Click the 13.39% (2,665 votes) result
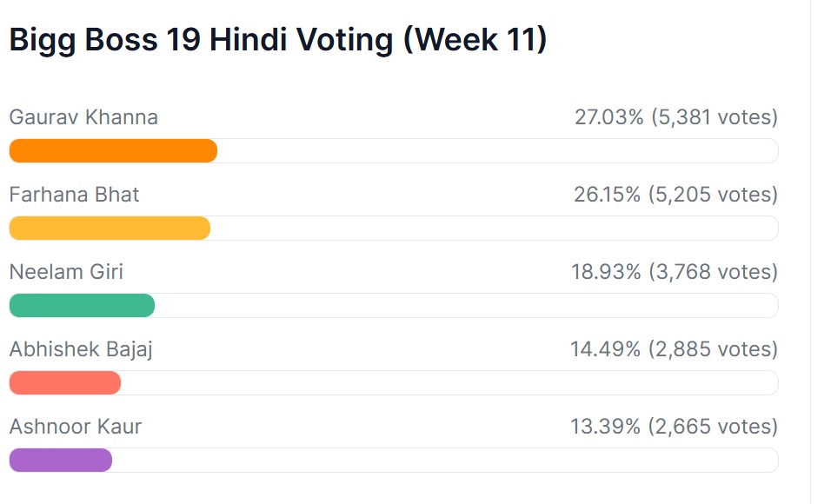 click(x=674, y=427)
